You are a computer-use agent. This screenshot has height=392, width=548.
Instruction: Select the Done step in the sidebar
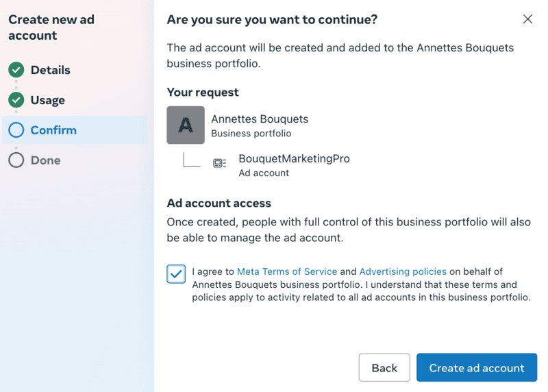point(45,160)
